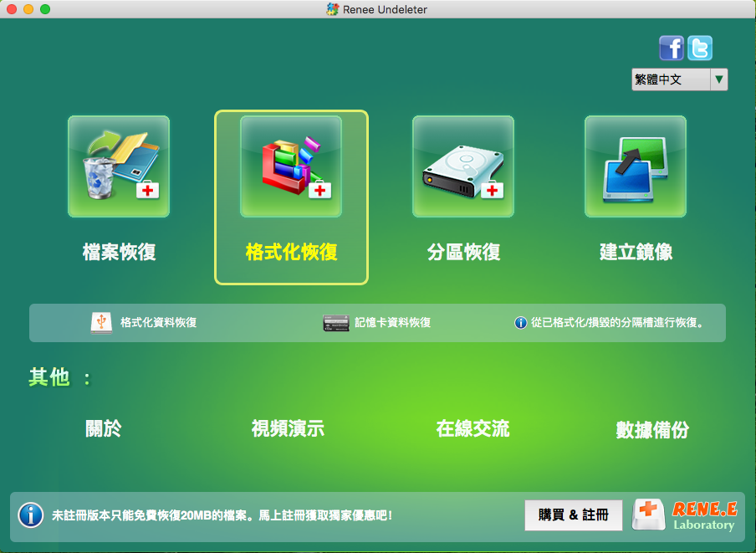The height and width of the screenshot is (553, 756).
Task: Click the memory card icon
Action: click(336, 323)
